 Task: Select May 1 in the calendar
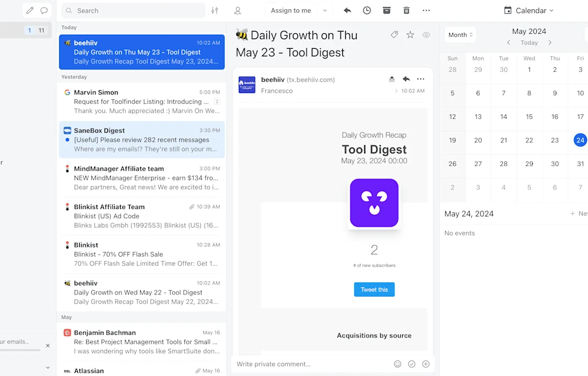pyautogui.click(x=529, y=69)
